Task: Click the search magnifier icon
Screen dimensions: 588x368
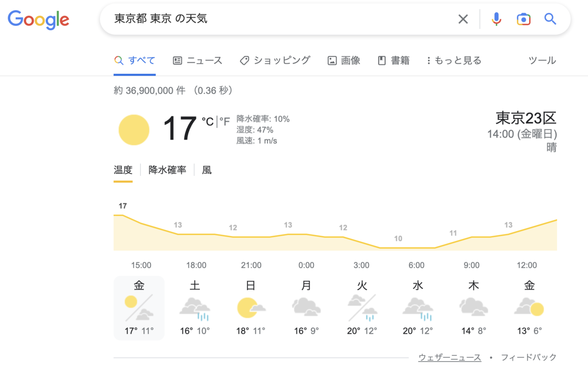Action: [x=550, y=19]
